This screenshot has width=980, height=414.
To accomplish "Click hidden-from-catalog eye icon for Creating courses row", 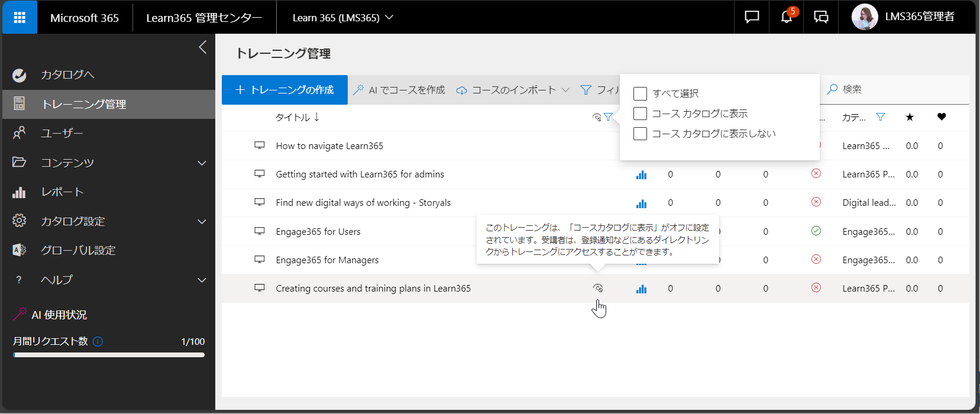I will click(598, 288).
